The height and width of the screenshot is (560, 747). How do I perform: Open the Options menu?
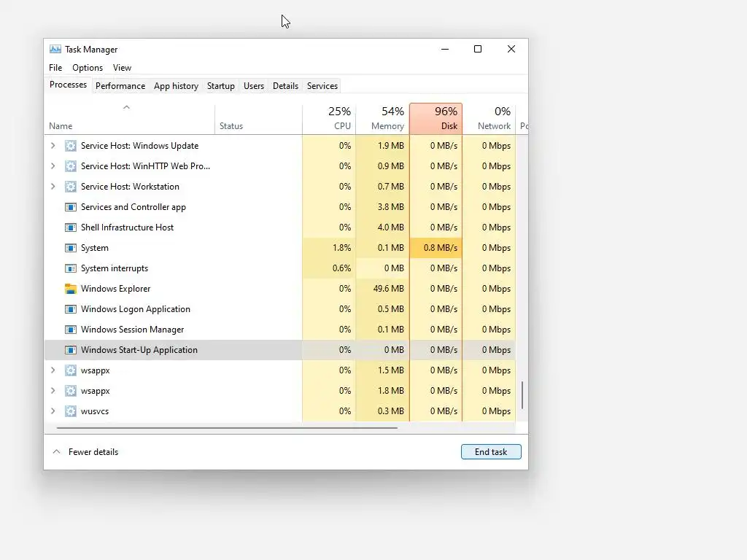click(x=88, y=68)
